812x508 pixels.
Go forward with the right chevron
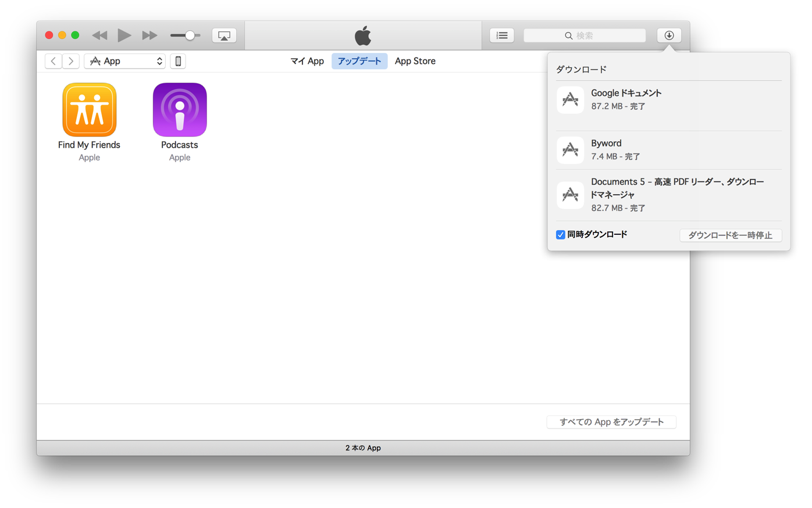click(71, 61)
